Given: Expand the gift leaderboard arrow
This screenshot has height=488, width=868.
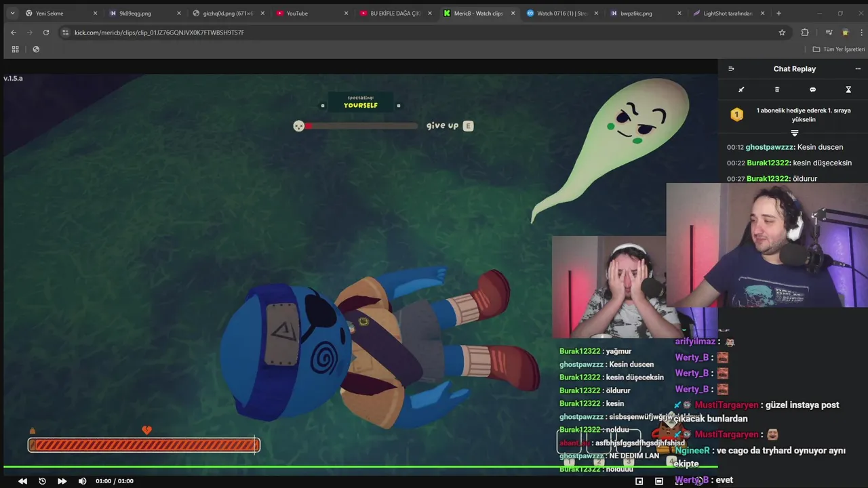Looking at the screenshot, I should [x=795, y=133].
